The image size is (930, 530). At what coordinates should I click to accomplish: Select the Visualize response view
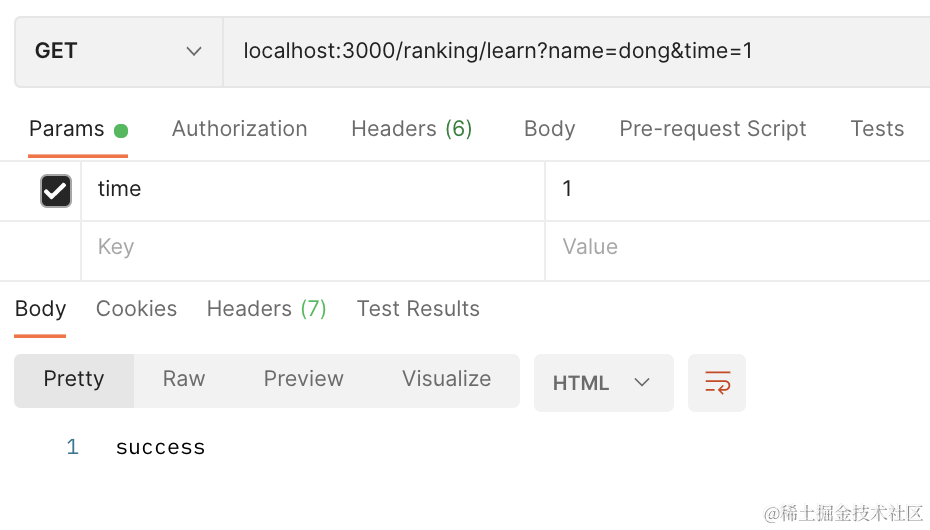[446, 379]
